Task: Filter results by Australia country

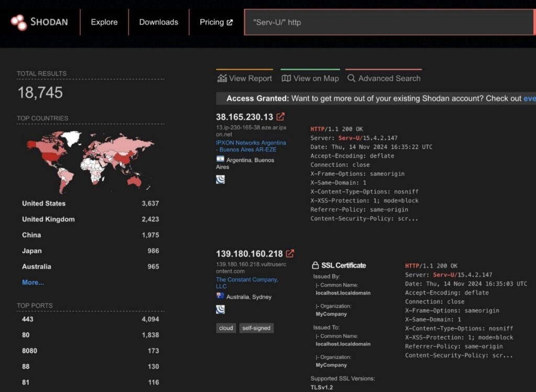Action: tap(91, 266)
